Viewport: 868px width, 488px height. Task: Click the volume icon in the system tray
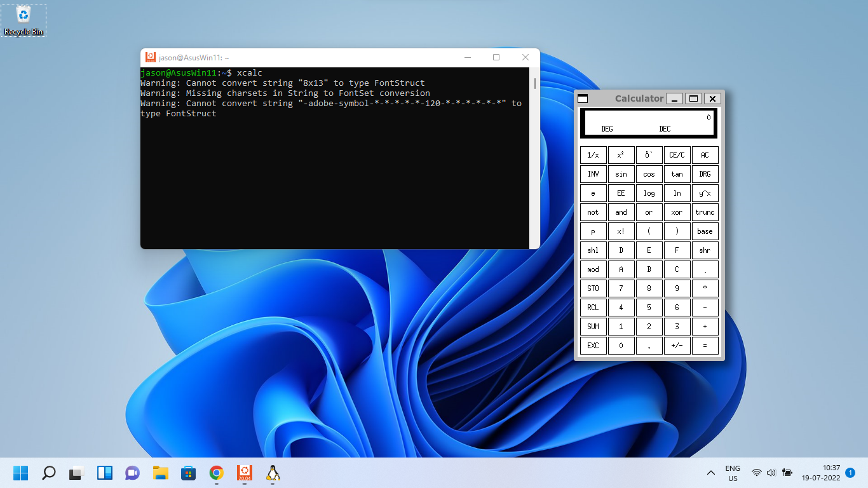771,473
